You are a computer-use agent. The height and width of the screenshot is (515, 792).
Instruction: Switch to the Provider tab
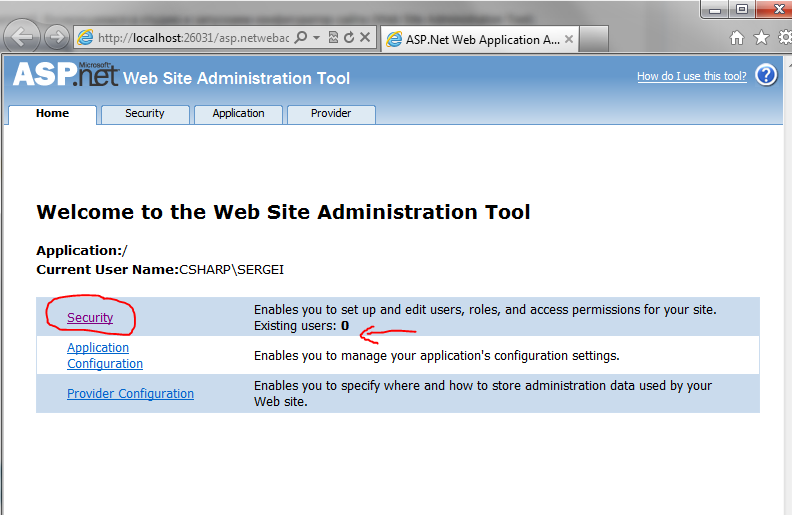coord(331,114)
